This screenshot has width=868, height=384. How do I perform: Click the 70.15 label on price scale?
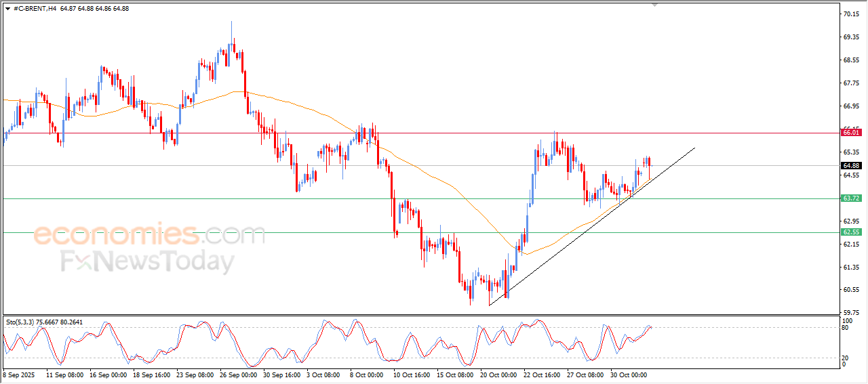click(850, 14)
